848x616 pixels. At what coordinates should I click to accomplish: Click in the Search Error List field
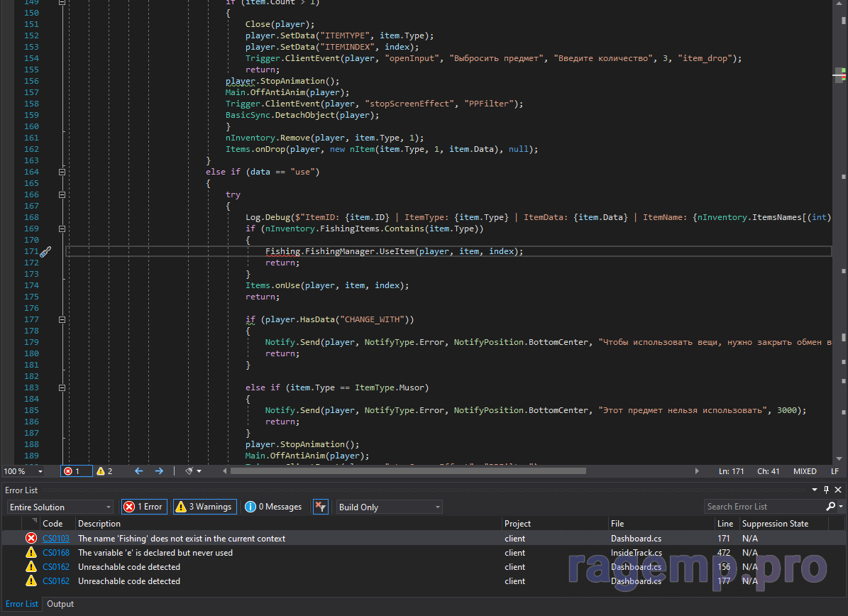pos(763,507)
